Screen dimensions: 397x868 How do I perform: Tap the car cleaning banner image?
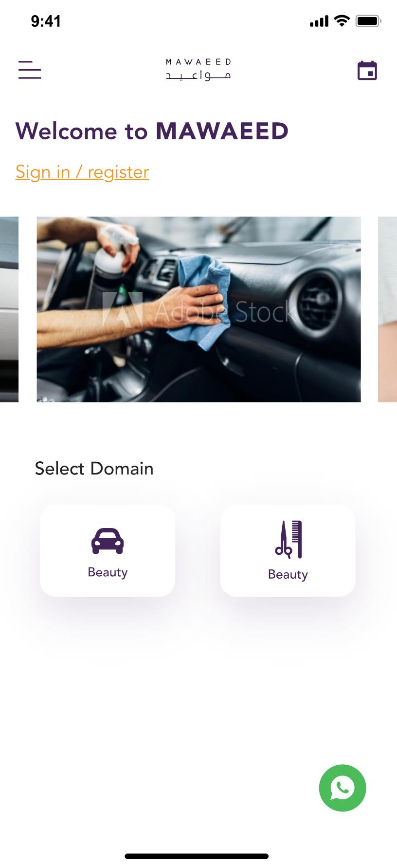198,309
